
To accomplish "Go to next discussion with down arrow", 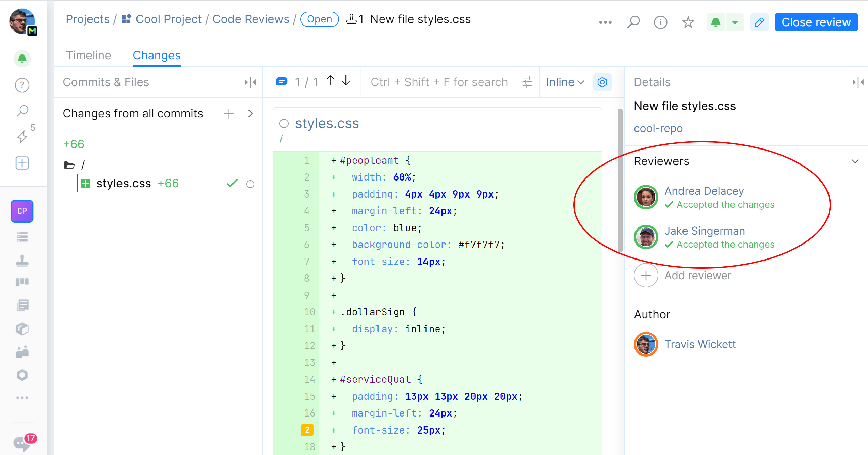I will pyautogui.click(x=346, y=81).
